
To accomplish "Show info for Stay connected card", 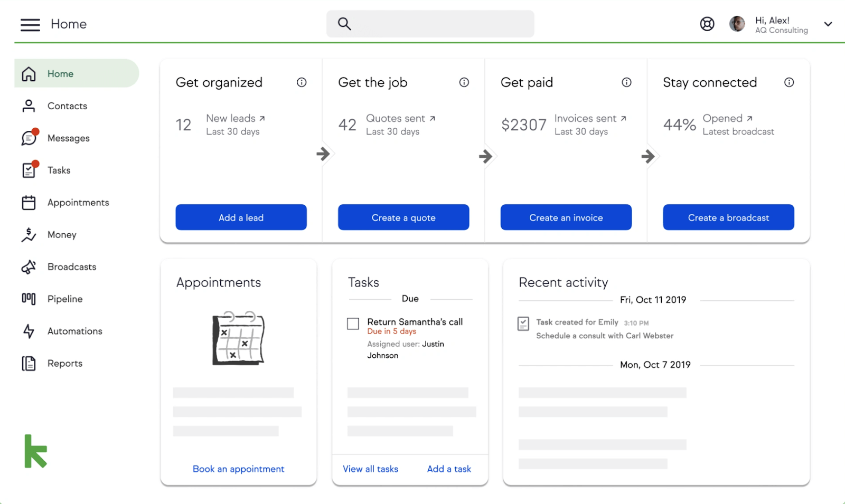I will [789, 82].
